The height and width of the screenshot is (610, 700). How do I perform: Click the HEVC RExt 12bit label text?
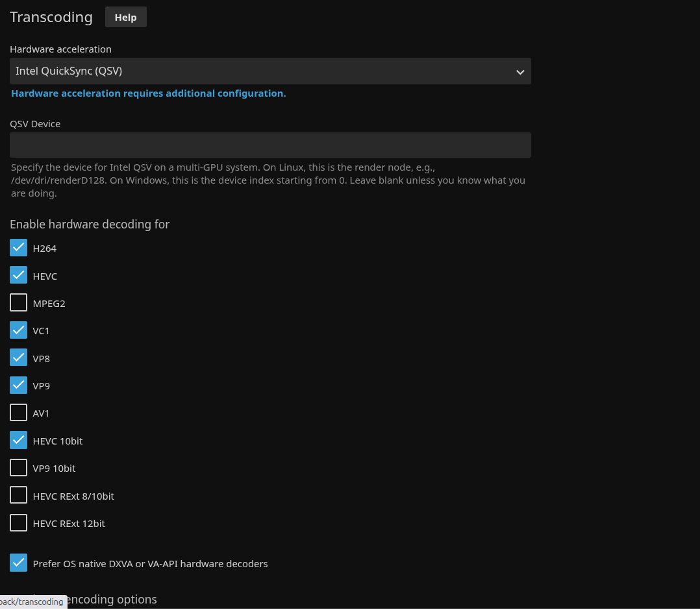pyautogui.click(x=69, y=524)
